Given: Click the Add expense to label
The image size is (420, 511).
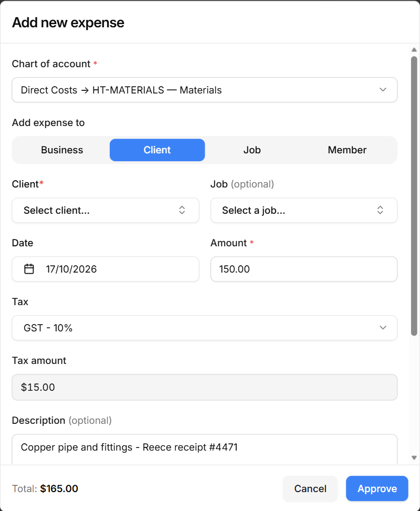Looking at the screenshot, I should tap(48, 123).
